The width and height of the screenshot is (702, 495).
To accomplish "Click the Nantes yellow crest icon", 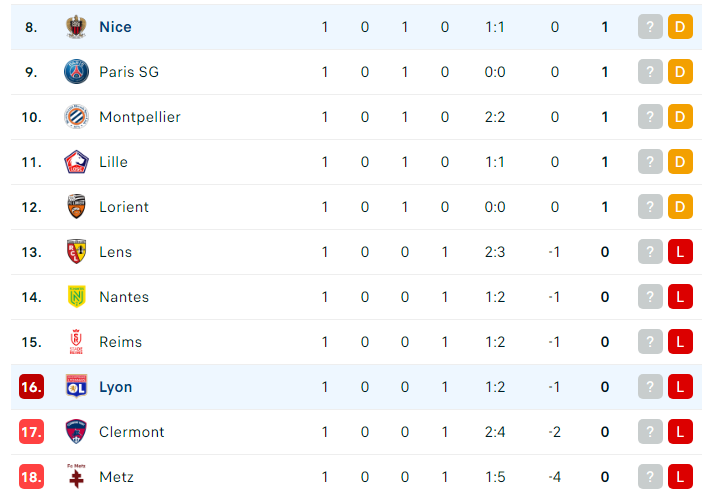I will pyautogui.click(x=76, y=297).
